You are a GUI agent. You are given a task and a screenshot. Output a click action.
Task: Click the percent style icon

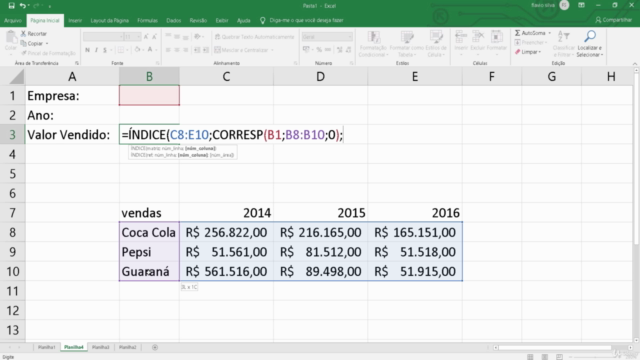click(x=319, y=50)
